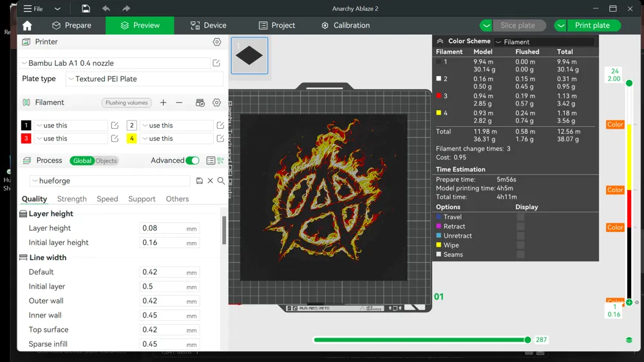644x362 pixels.
Task: Go to the Home screen icon
Action: pyautogui.click(x=27, y=26)
